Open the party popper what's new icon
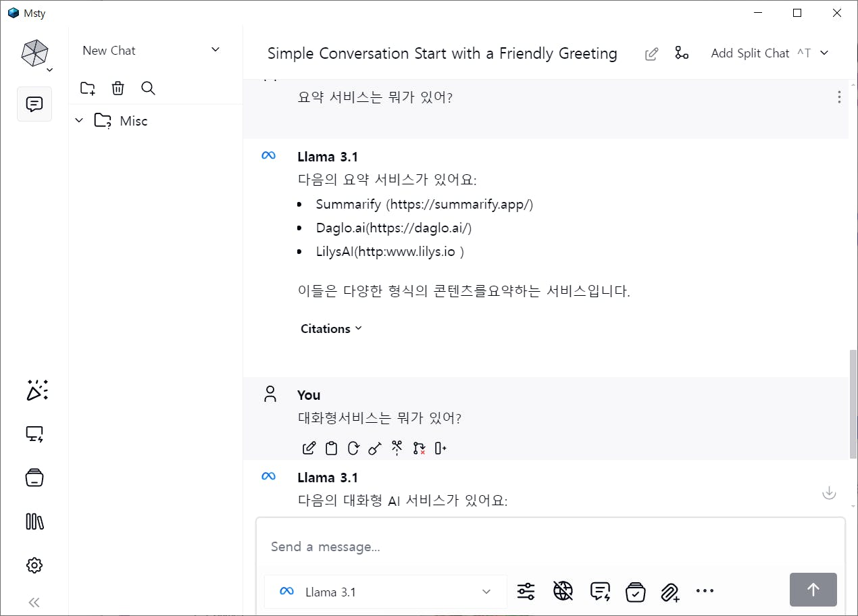The width and height of the screenshot is (858, 616). point(36,390)
